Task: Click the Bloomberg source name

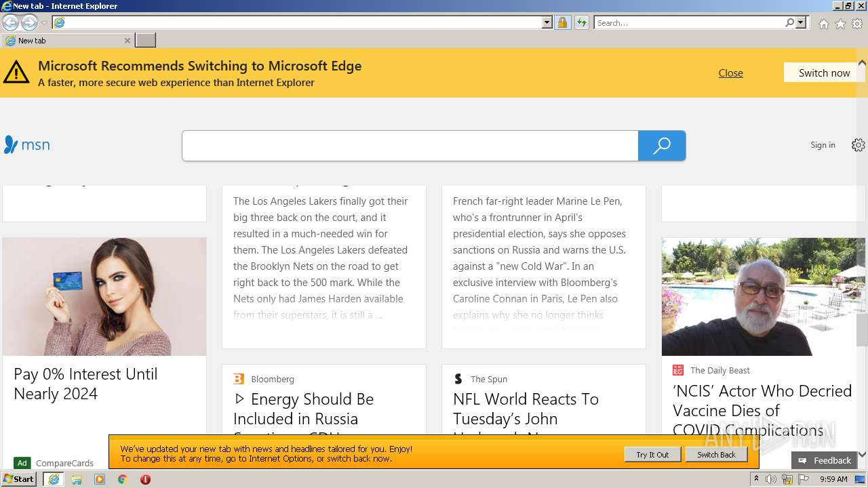Action: pyautogui.click(x=273, y=379)
